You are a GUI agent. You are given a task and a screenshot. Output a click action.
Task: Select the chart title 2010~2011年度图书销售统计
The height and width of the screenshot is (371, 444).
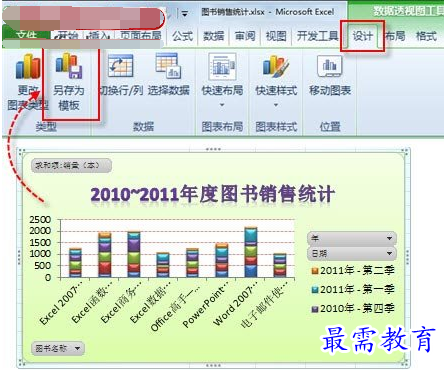pyautogui.click(x=213, y=194)
